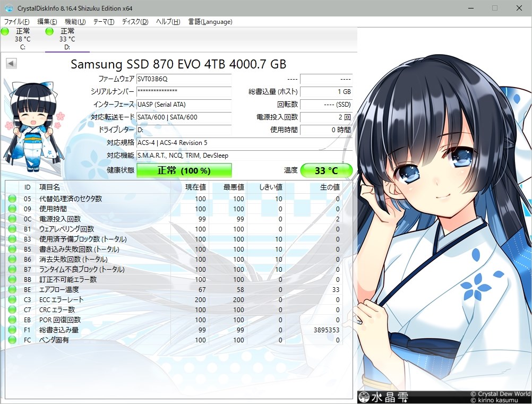Click the 33 °C temperature button
This screenshot has height=404, width=532.
(x=327, y=170)
